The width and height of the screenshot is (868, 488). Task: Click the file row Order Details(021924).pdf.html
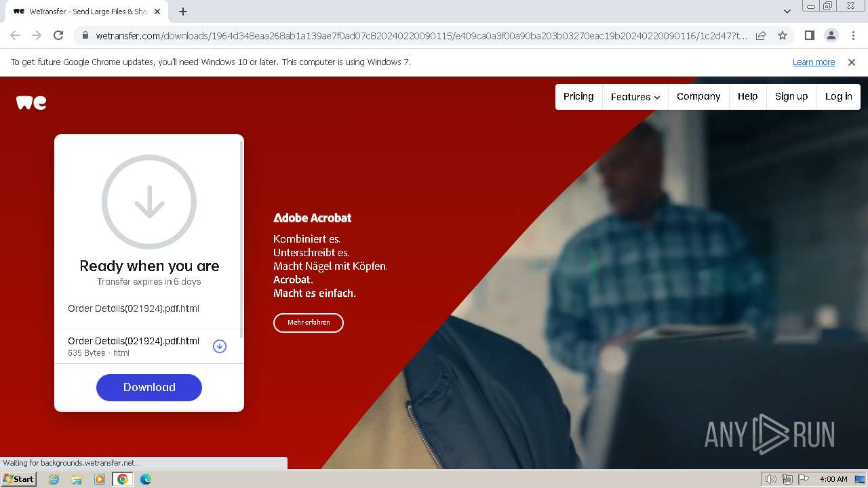click(x=149, y=346)
